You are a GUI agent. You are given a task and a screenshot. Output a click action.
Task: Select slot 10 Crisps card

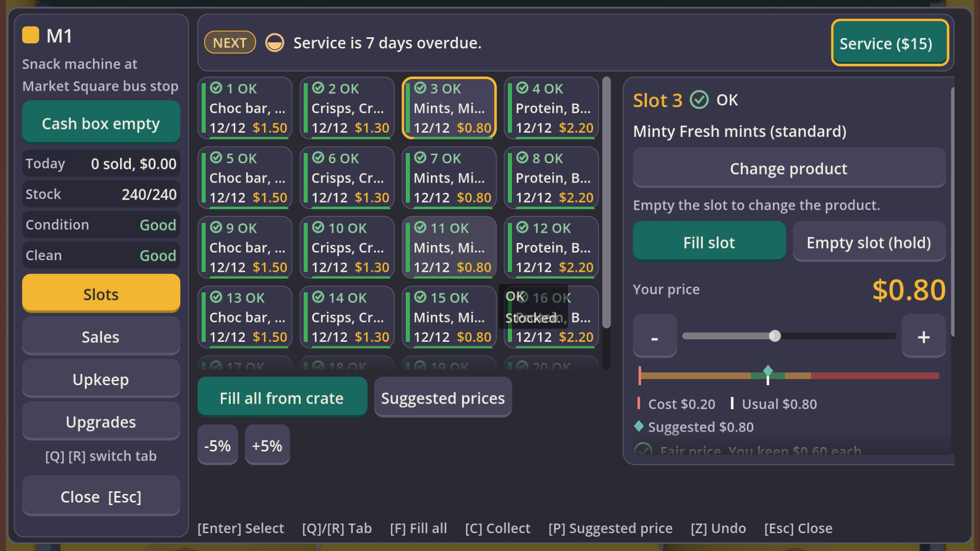[347, 247]
